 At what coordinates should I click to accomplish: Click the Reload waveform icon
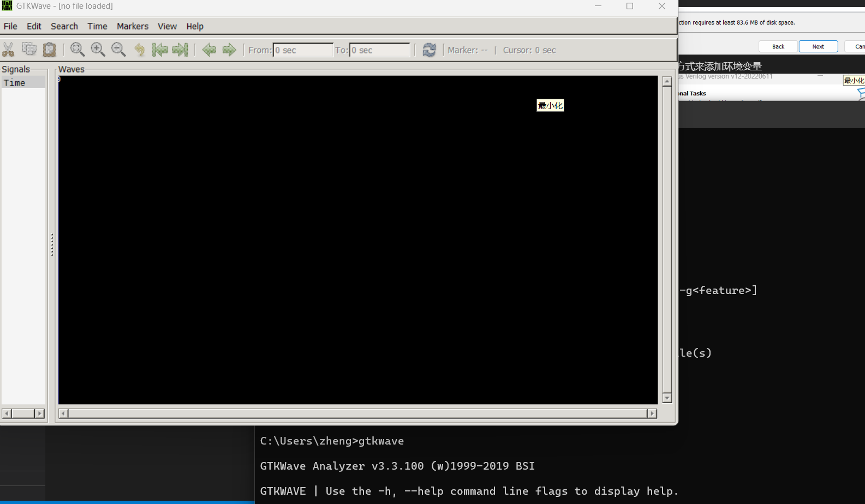point(429,50)
